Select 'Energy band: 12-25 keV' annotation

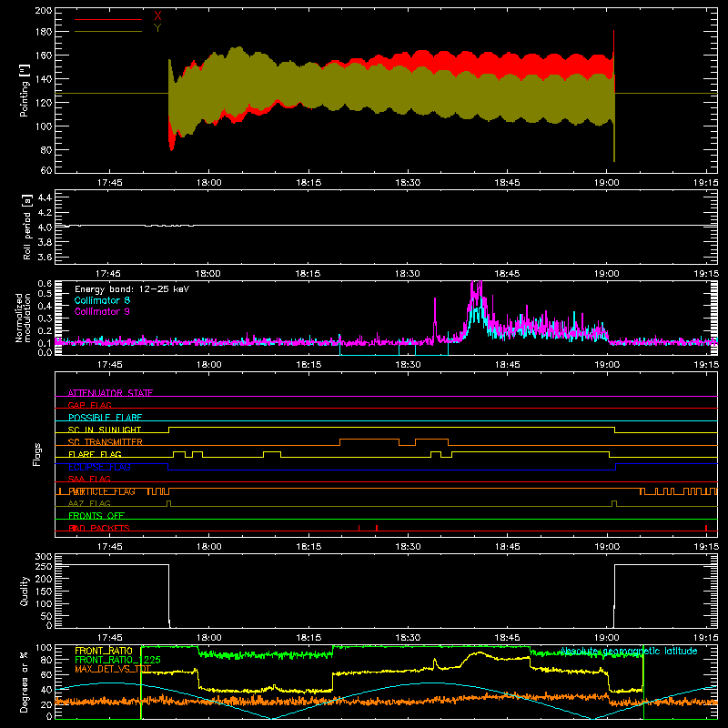click(x=132, y=289)
